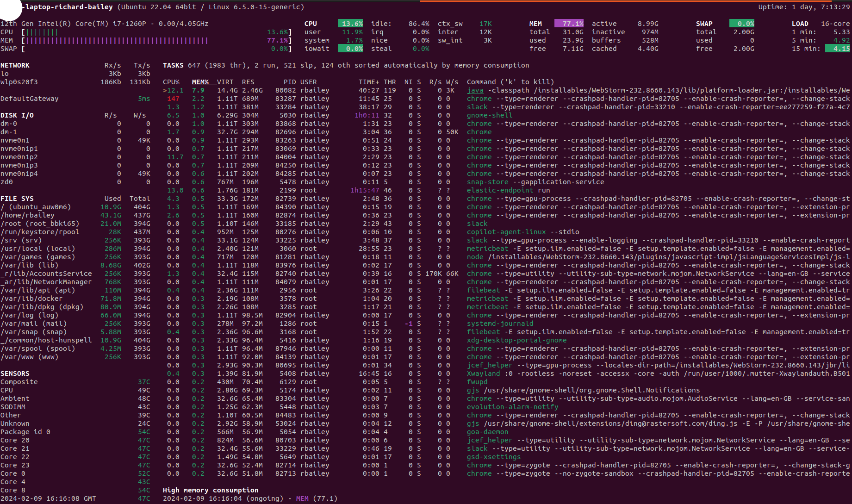Select the gsd-xsettings process

click(x=493, y=457)
